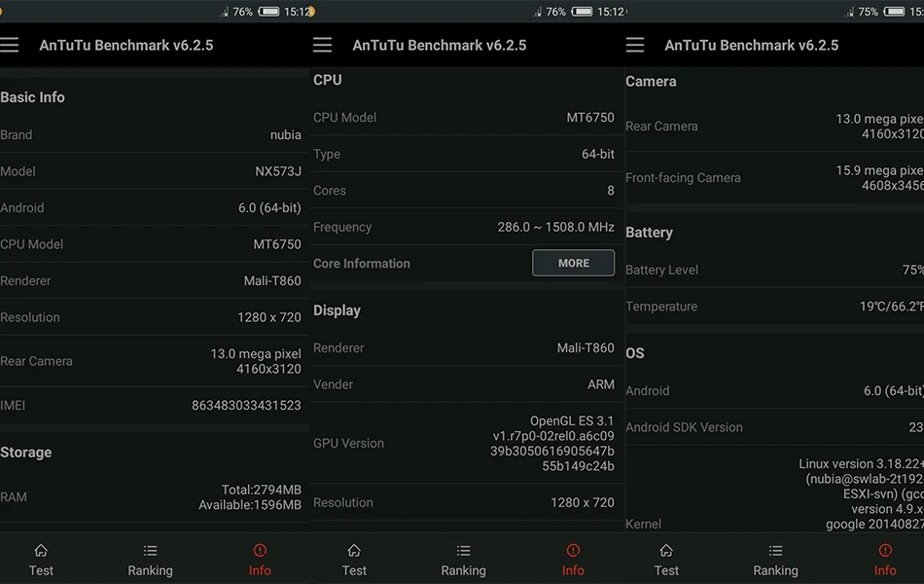Click Rear Camera label in Camera section

[661, 127]
